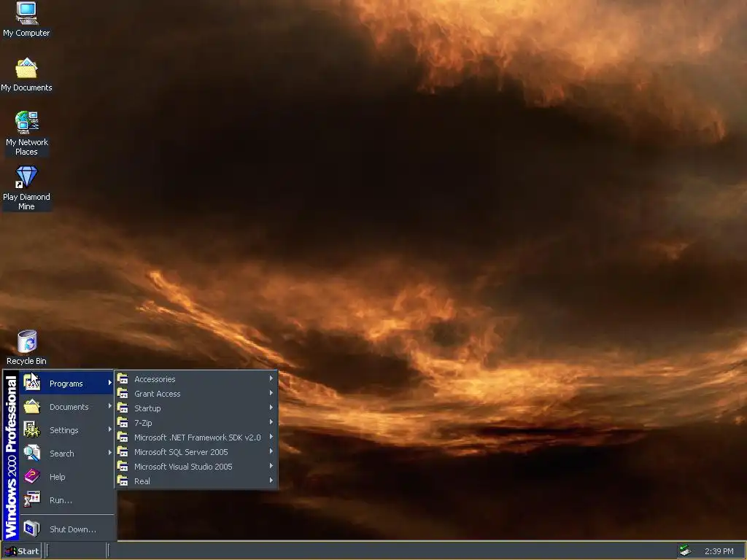Choose Shut Down... from the Start menu
Viewport: 747px width, 560px height.
[66, 529]
